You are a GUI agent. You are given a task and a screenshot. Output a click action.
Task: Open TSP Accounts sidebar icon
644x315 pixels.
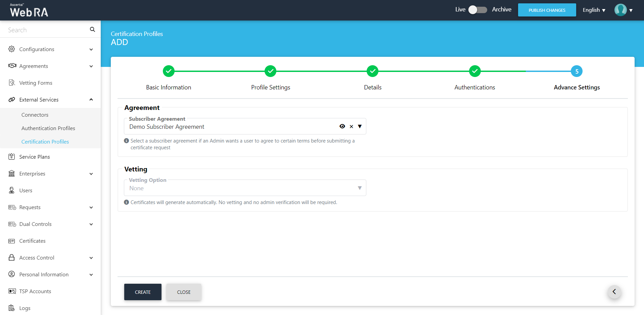click(x=12, y=291)
